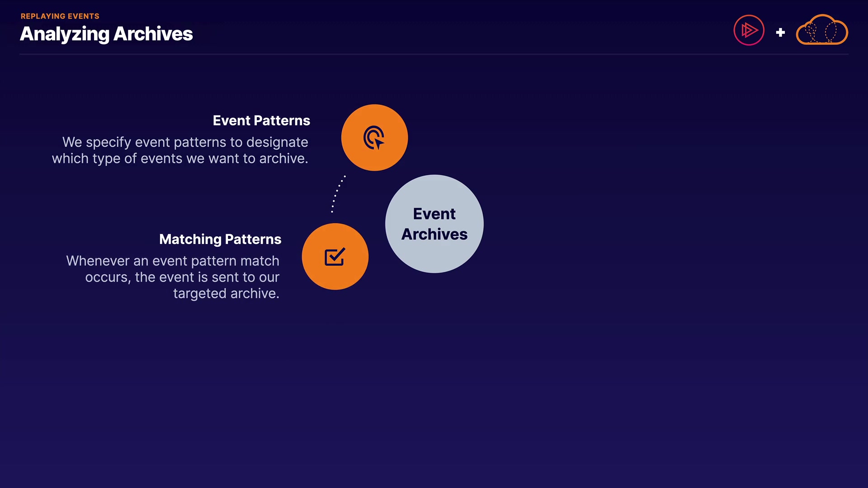Click the Matching Patterns heading

click(220, 239)
